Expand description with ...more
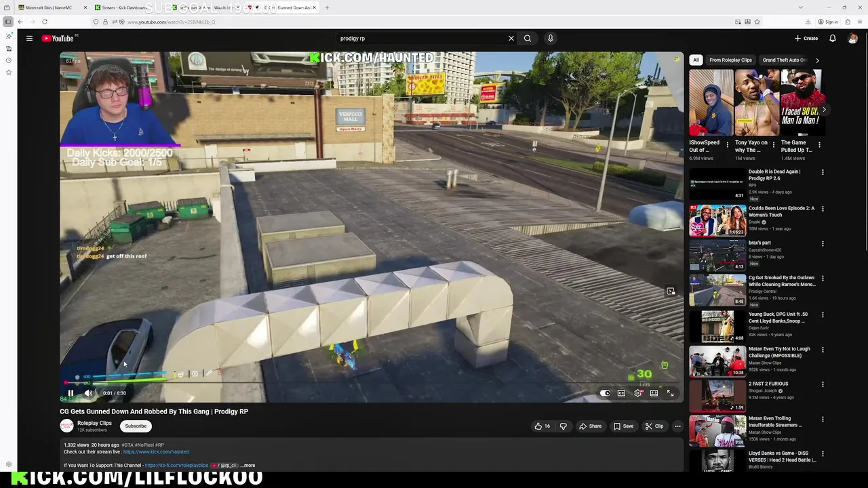Screen dimensions: 868x488 tap(248, 466)
